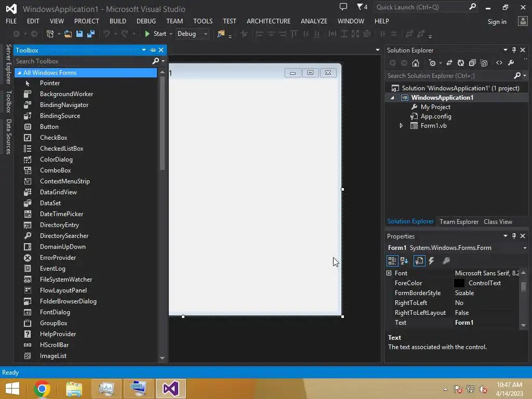Image resolution: width=532 pixels, height=399 pixels.
Task: Switch to Team Explorer tab
Action: [459, 222]
